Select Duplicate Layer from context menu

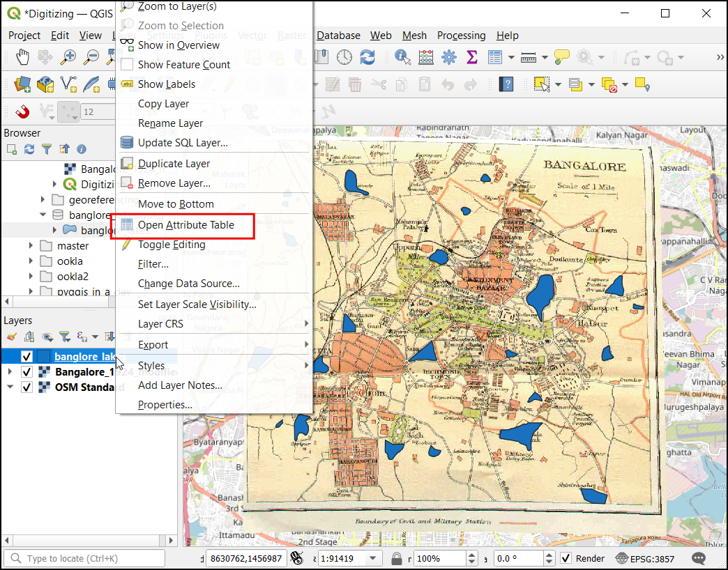(x=174, y=164)
